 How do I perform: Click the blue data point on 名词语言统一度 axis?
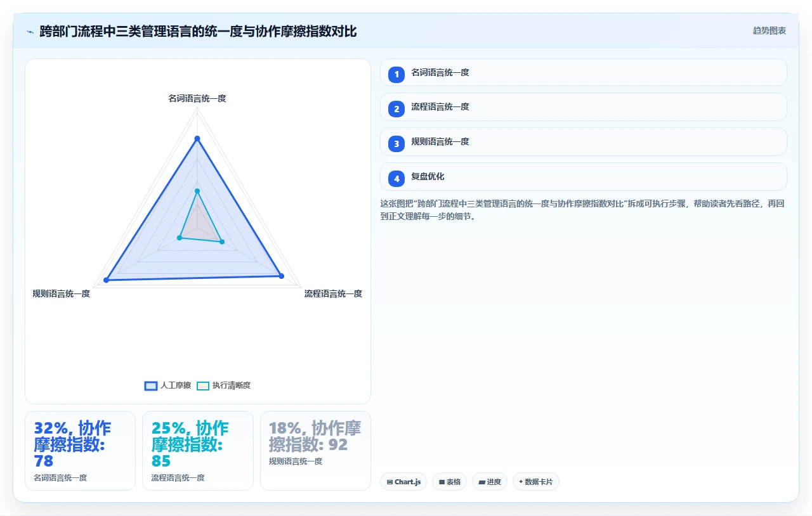coord(197,138)
